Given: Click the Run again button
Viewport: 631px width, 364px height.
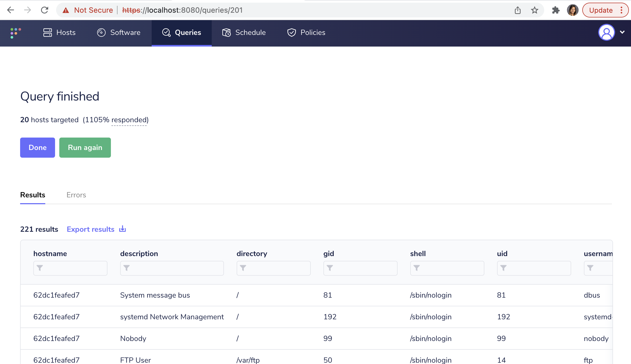Looking at the screenshot, I should pyautogui.click(x=85, y=148).
